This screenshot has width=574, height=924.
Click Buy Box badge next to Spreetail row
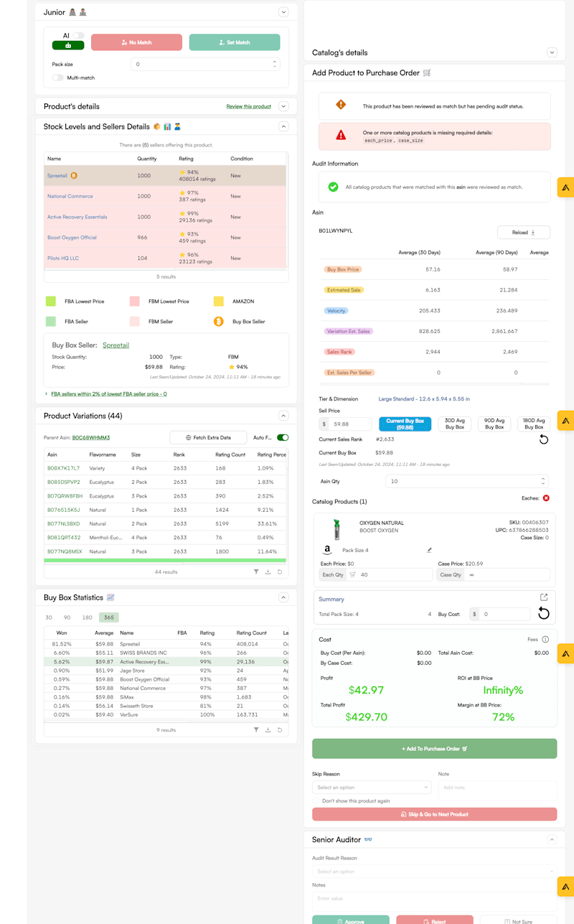pyautogui.click(x=74, y=175)
